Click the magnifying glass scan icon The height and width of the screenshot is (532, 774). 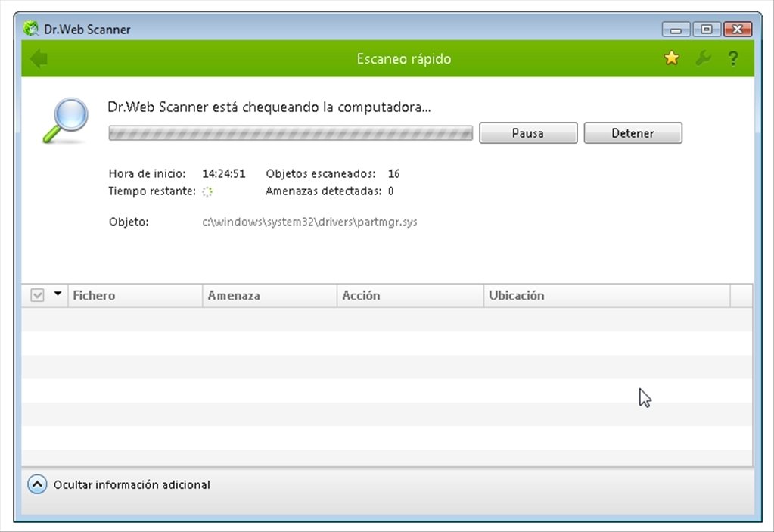66,120
